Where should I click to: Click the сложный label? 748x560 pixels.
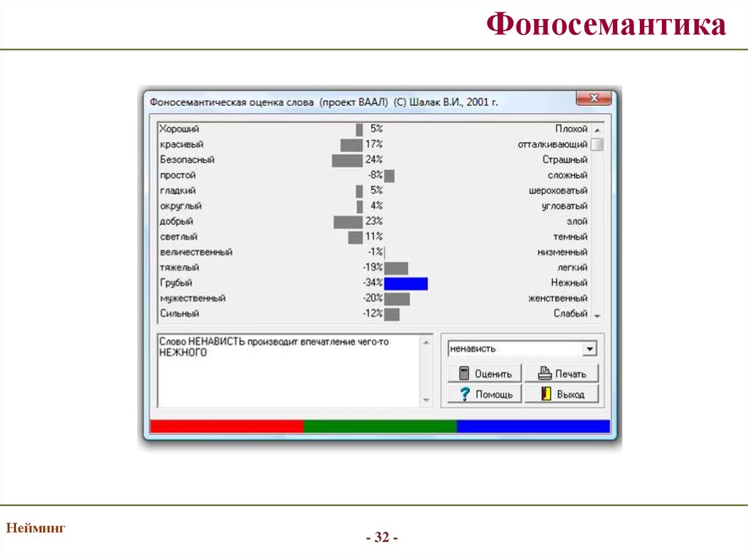(x=568, y=175)
